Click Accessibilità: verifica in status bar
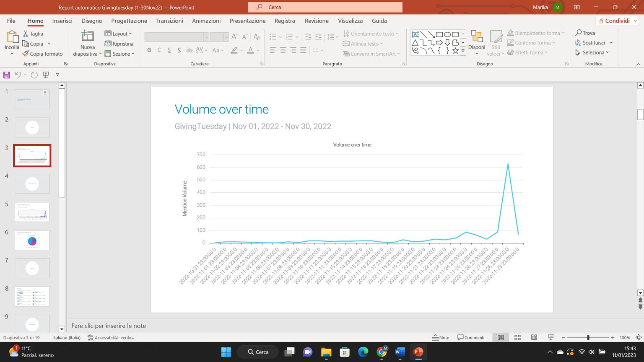 pos(111,338)
